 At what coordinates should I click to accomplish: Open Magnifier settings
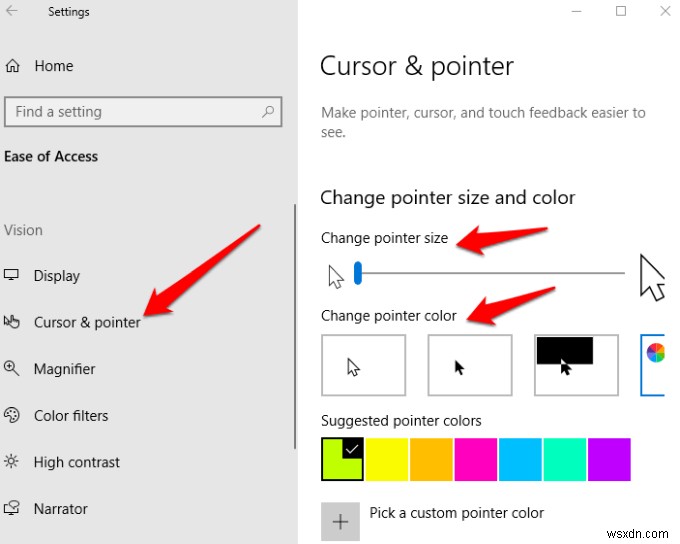pos(65,369)
